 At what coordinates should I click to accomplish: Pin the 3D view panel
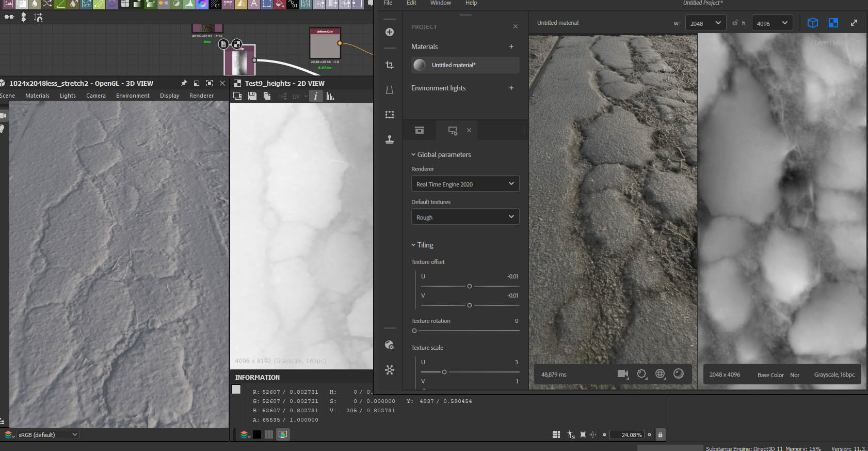coord(183,83)
